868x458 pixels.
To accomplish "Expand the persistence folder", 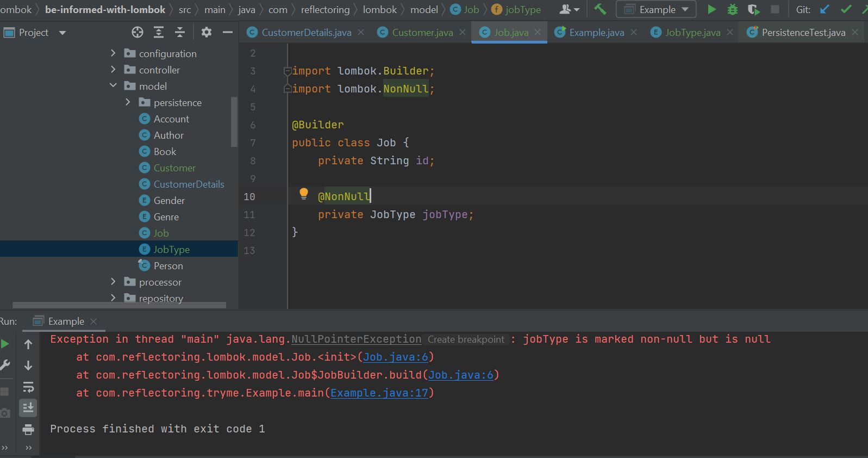I will click(x=128, y=102).
